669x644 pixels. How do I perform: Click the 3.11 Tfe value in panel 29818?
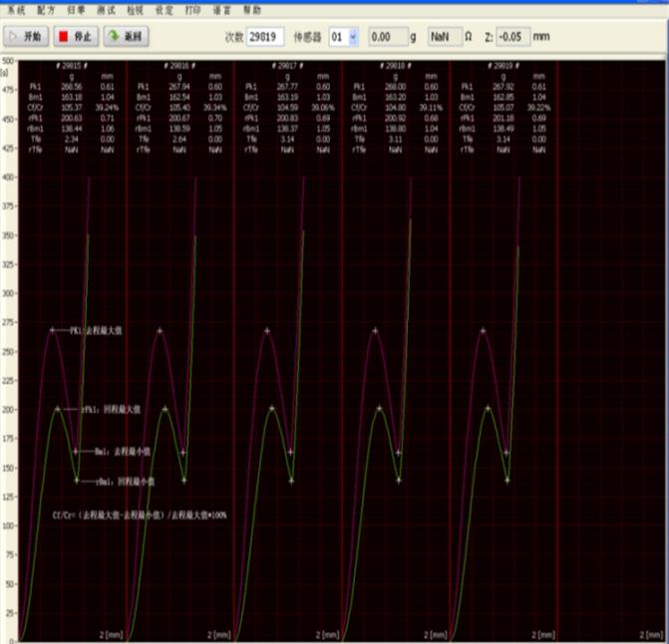tap(395, 139)
